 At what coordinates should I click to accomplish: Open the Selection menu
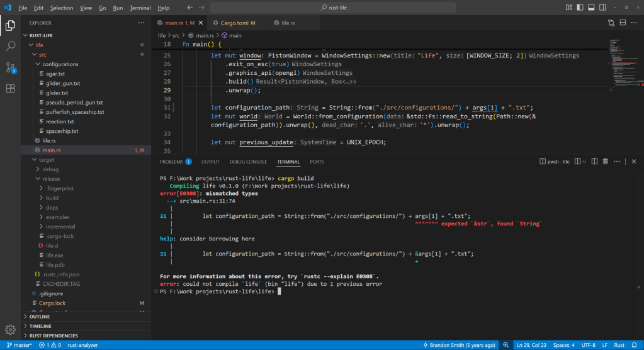tap(61, 8)
